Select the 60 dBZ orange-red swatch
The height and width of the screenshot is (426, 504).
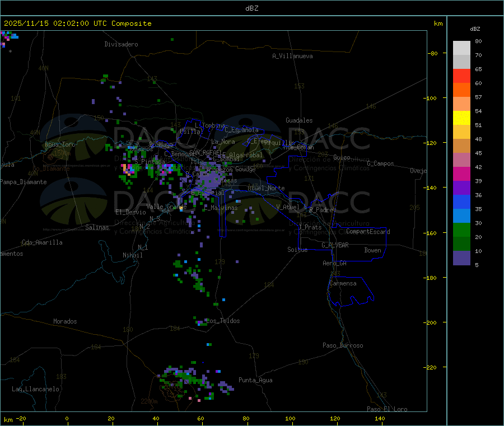click(x=461, y=90)
